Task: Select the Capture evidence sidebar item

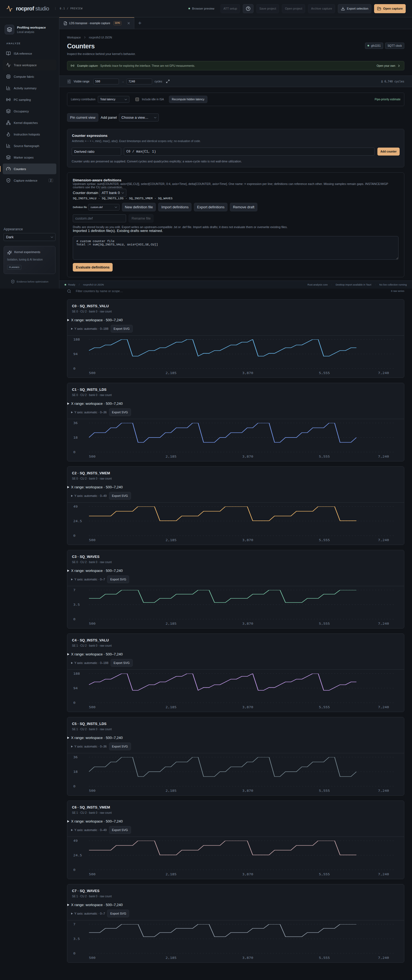Action: click(29, 180)
